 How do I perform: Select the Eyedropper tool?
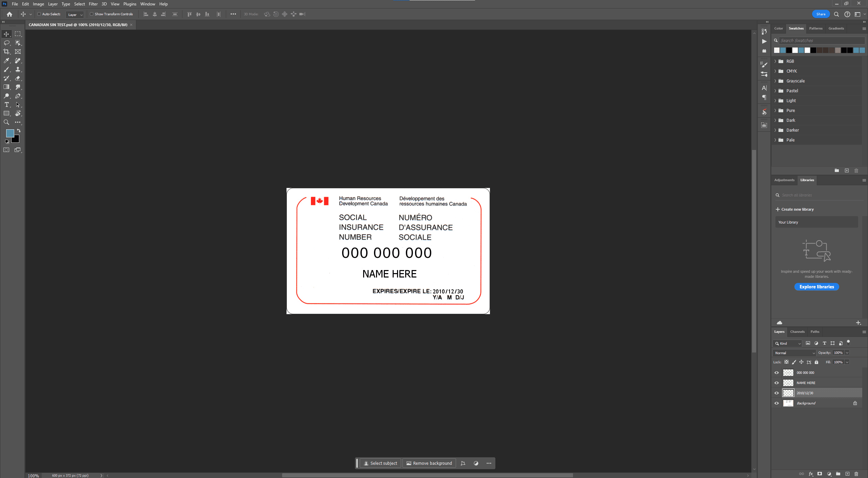point(6,60)
